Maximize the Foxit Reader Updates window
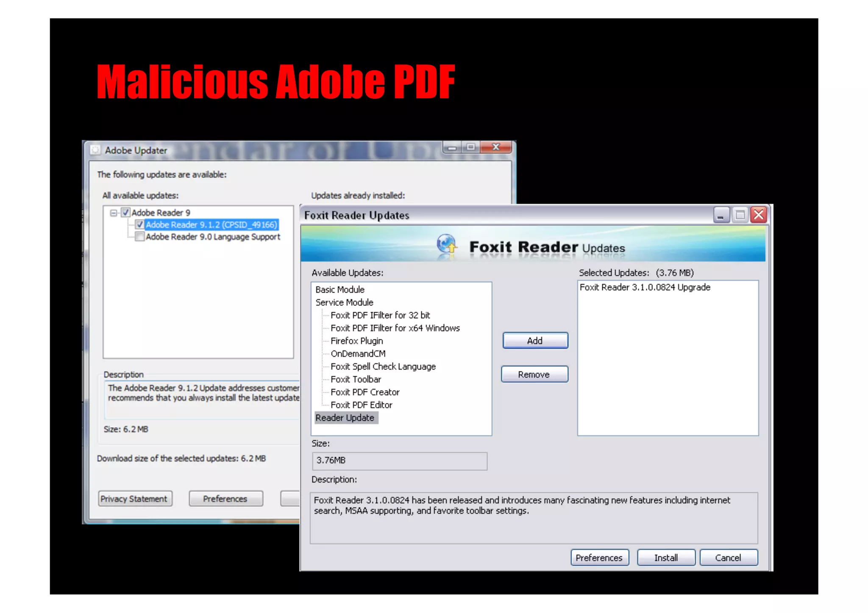 [x=740, y=215]
